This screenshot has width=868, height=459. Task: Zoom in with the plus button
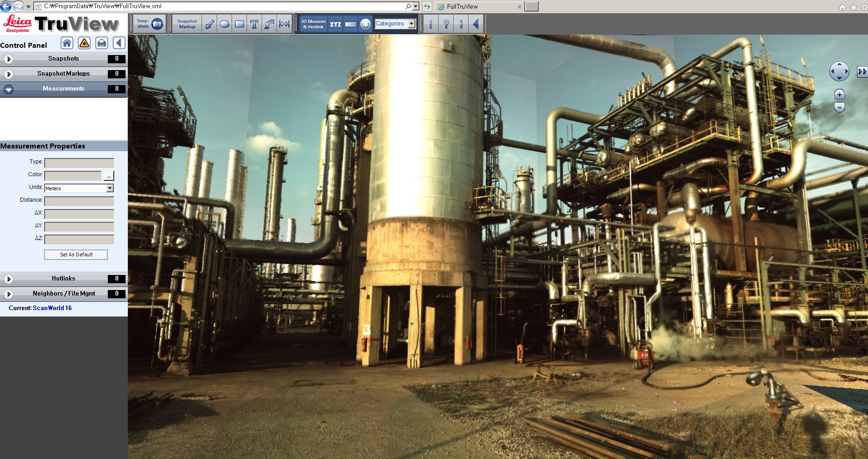839,94
